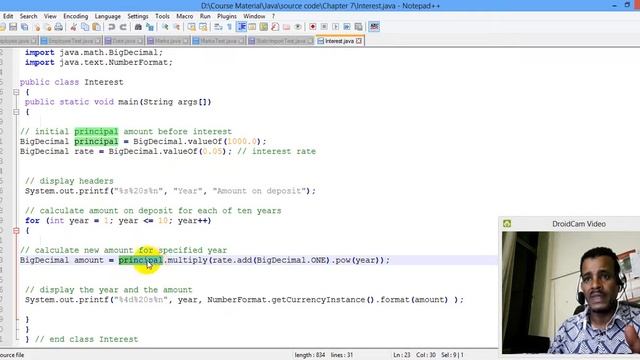This screenshot has width=640, height=360.
Task: Open the Search menu
Action: [x=29, y=16]
